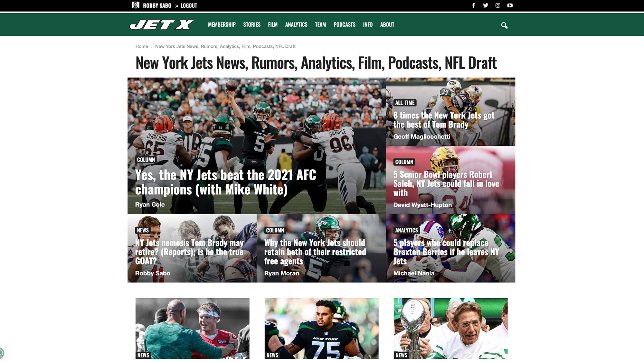644x362 pixels.
Task: Click the ALL-TIME category tag
Action: click(x=405, y=103)
